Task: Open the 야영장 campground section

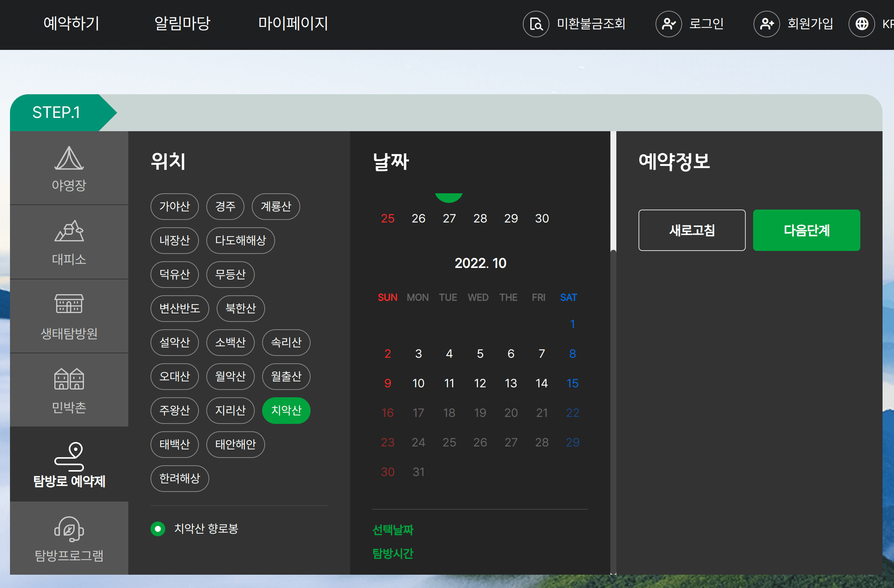Action: pos(69,168)
